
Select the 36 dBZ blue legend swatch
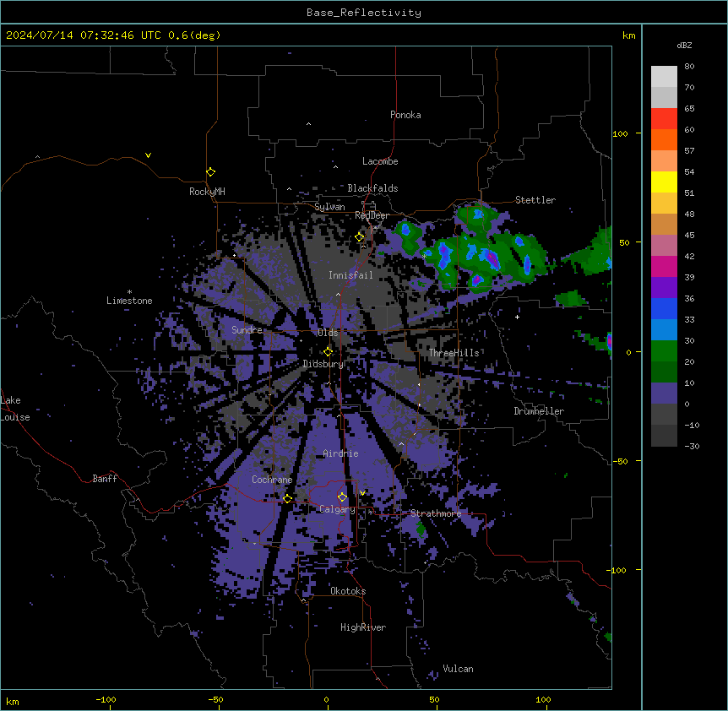[664, 308]
